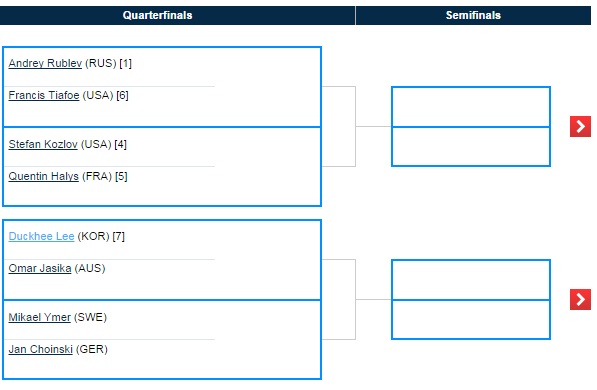Screen dimensions: 597x390
Task: Click the Ymer vs Choinski match box
Action: point(162,340)
